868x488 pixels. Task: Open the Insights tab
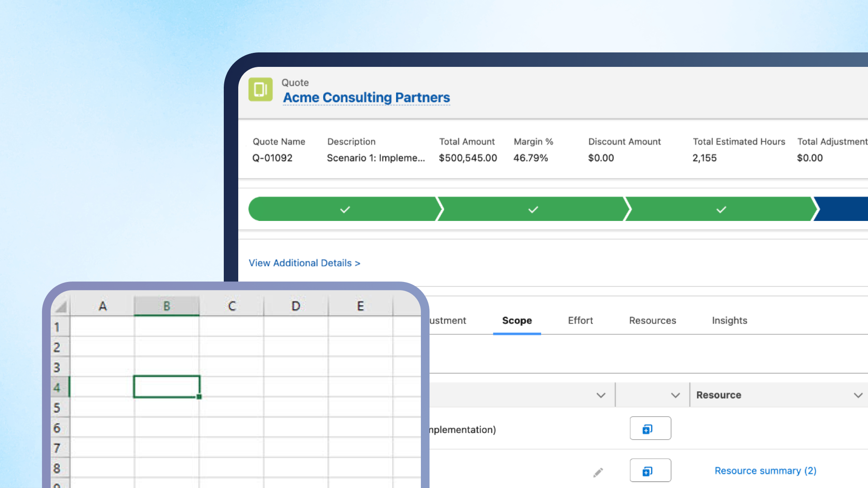pos(729,320)
